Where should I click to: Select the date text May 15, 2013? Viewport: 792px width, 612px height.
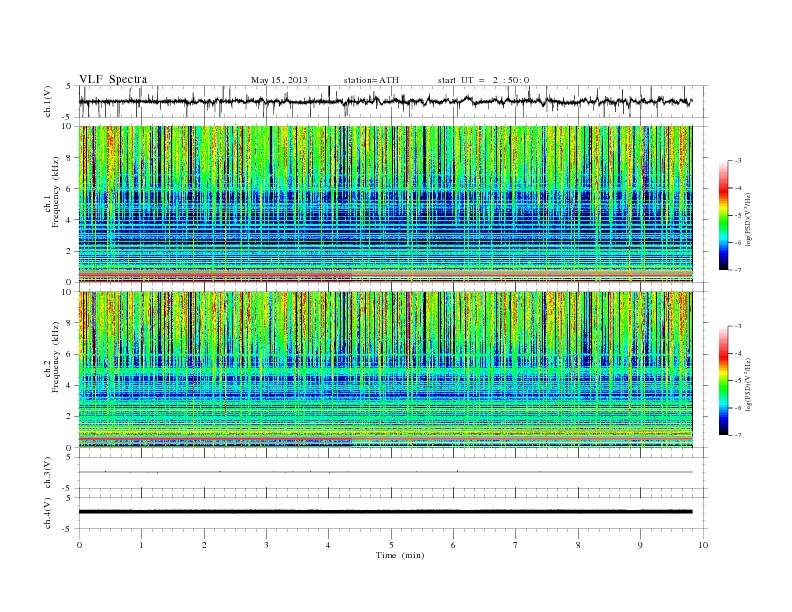(279, 80)
